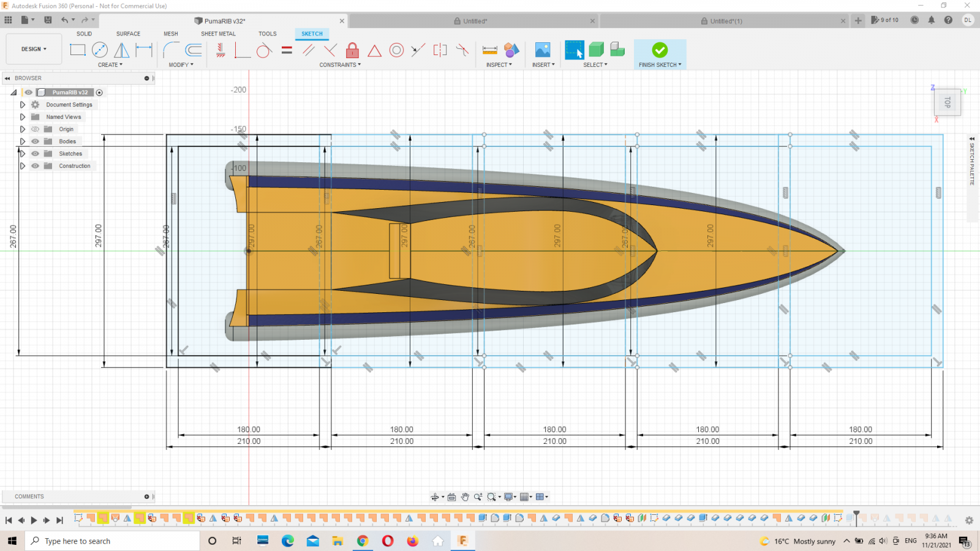Collapse the PumaRIB v32 root node
Viewport: 980px width, 551px height.
click(13, 92)
